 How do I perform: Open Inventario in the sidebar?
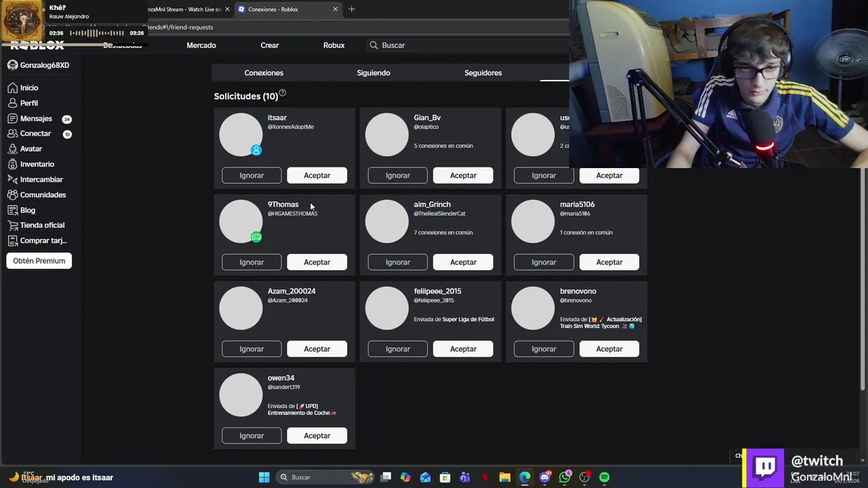[x=31, y=164]
